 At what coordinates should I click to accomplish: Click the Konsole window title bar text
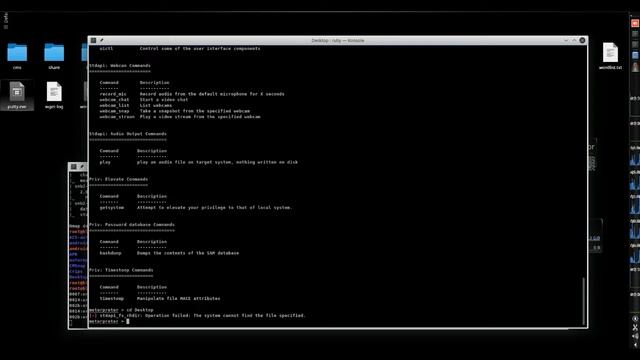tap(338, 40)
